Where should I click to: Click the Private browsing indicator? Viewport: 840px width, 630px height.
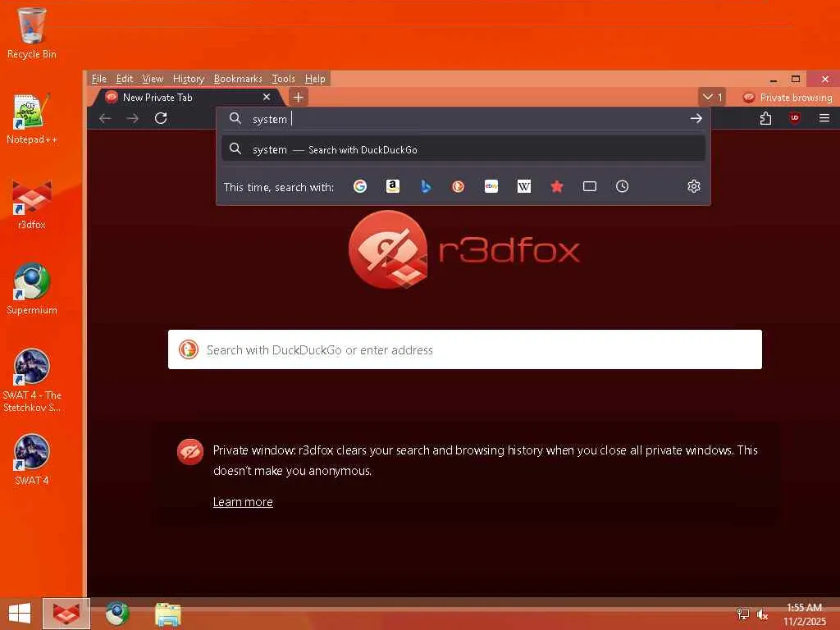(x=787, y=98)
